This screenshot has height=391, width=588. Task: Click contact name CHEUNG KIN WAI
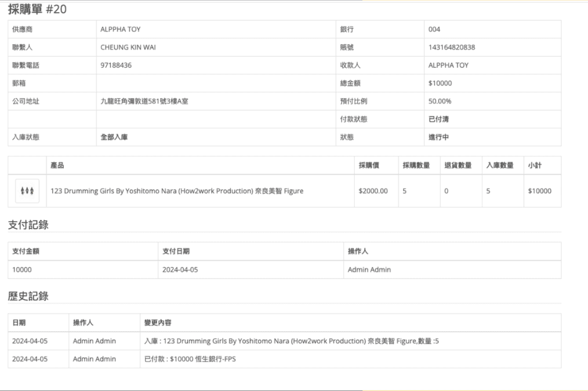(x=128, y=48)
